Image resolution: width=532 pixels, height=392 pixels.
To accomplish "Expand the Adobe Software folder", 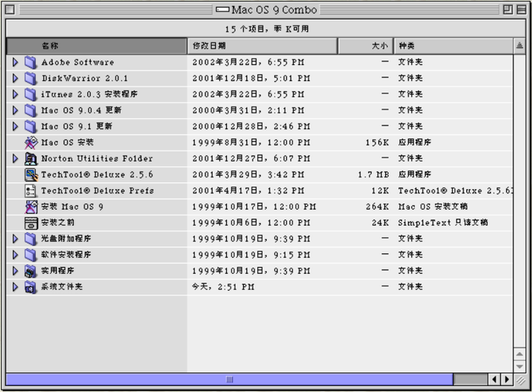I will [15, 62].
